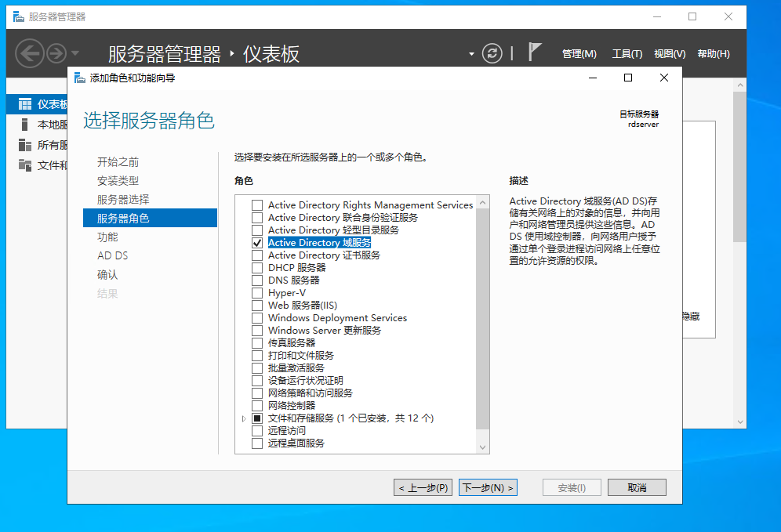The height and width of the screenshot is (532, 781).
Task: Open the notifications flag icon
Action: pyautogui.click(x=535, y=52)
